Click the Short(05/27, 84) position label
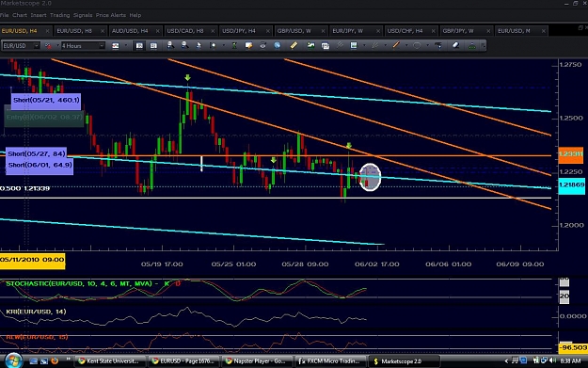The image size is (588, 368). pos(37,153)
